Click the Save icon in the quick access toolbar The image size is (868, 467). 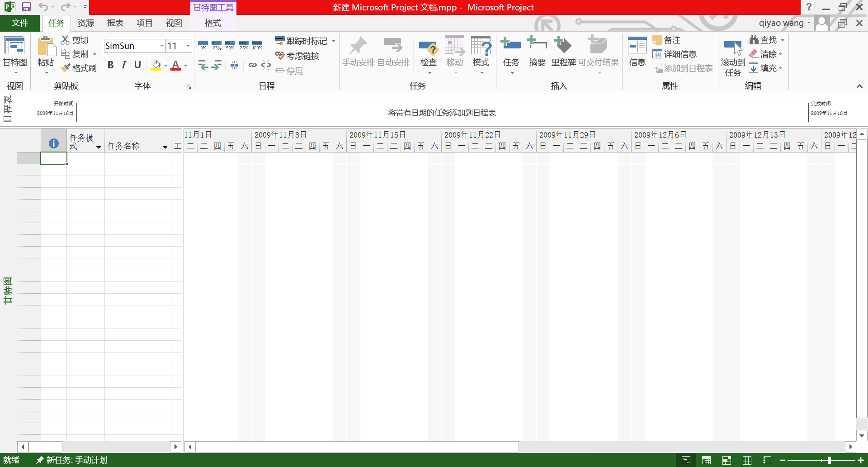(x=26, y=7)
